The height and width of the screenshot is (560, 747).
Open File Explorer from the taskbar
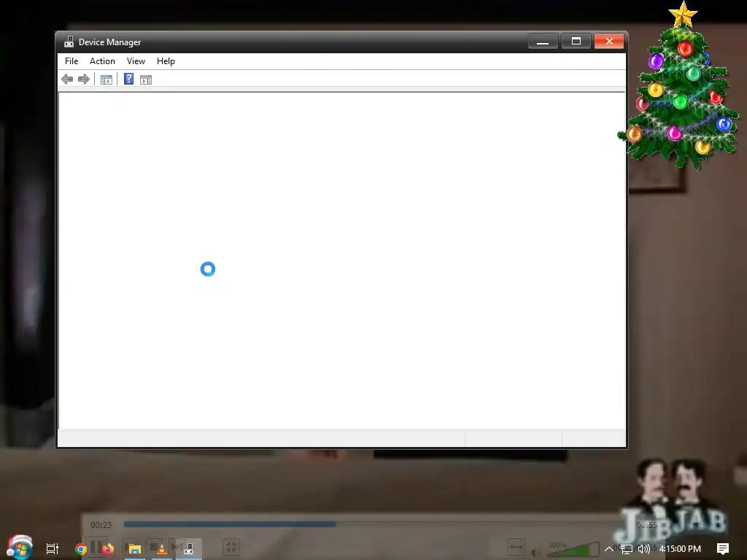[135, 549]
